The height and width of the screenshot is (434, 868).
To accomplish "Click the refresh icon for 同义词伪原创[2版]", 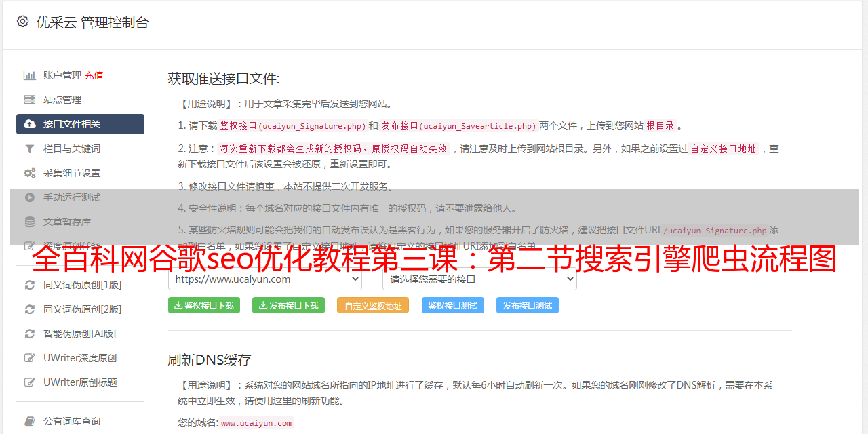I will [x=30, y=309].
